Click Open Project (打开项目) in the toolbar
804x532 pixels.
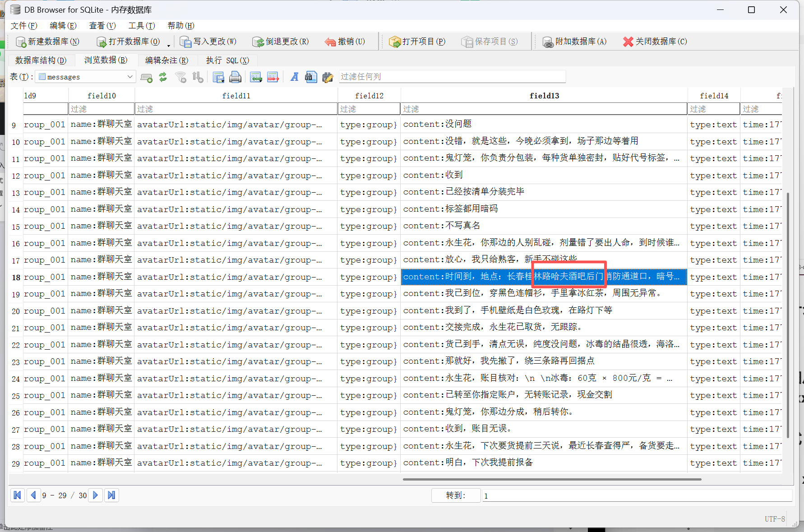point(417,42)
